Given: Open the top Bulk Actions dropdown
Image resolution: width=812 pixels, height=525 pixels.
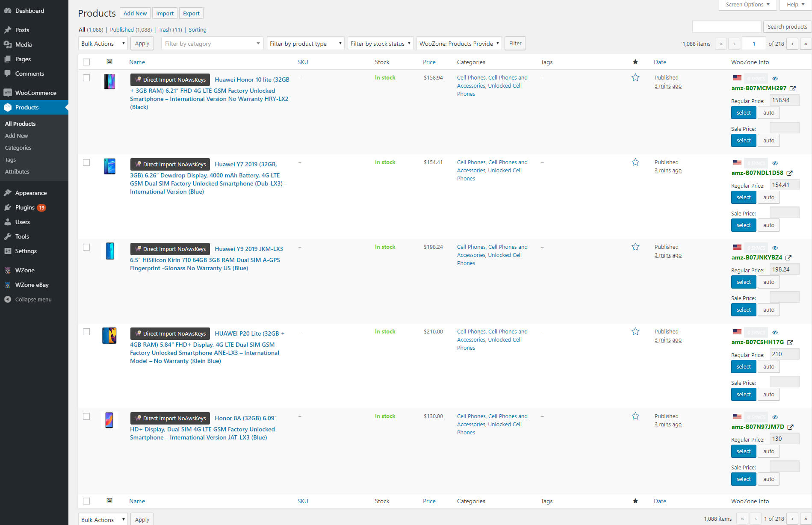Looking at the screenshot, I should [103, 44].
